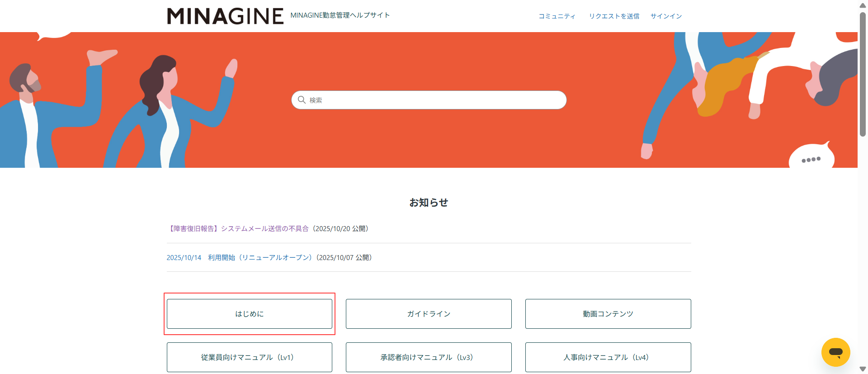Open the 障害復旧報告 システムメール送信の不具合 notice

coord(239,229)
